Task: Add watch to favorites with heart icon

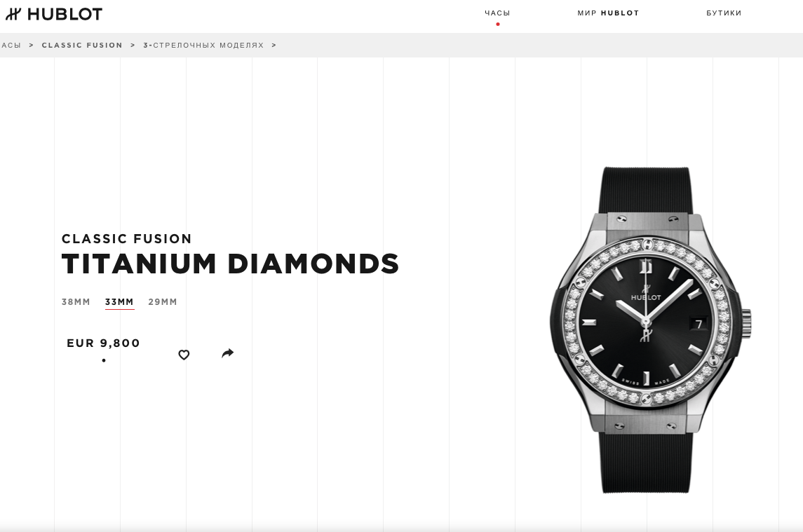Action: point(184,355)
